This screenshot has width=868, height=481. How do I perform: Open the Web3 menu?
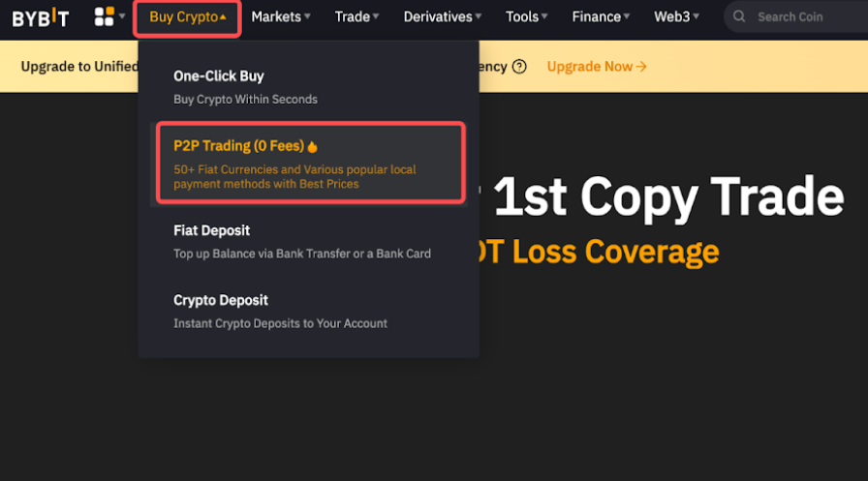pos(676,17)
